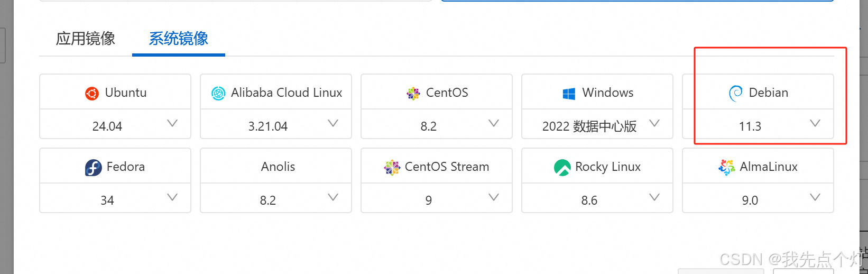The image size is (868, 274).
Task: Click the CentOS logo icon
Action: pos(413,94)
